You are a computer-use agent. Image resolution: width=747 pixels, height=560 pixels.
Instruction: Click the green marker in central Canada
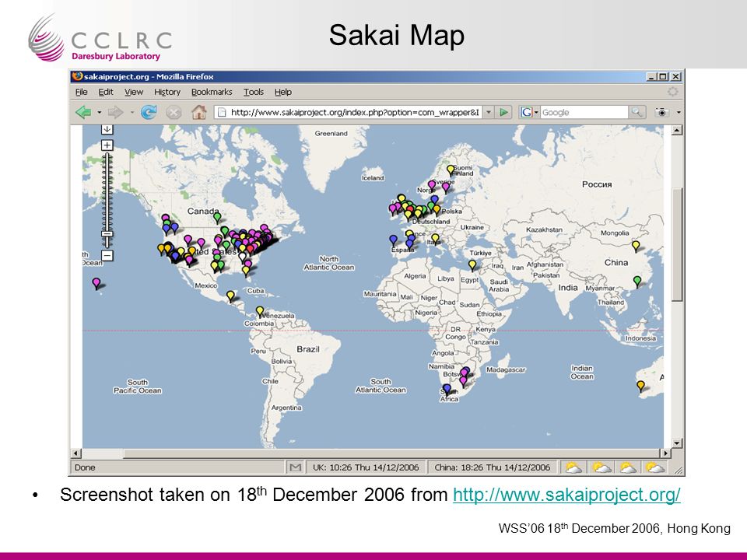pos(217,218)
